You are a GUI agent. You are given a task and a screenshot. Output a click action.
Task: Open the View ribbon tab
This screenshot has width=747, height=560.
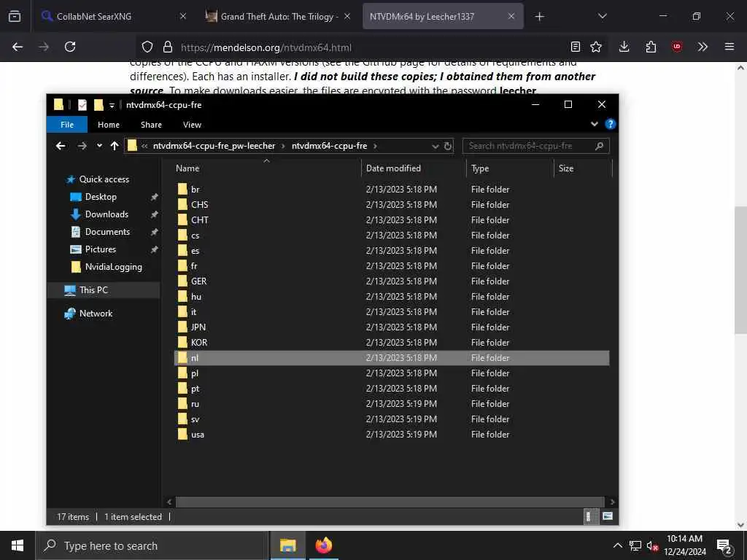click(192, 125)
